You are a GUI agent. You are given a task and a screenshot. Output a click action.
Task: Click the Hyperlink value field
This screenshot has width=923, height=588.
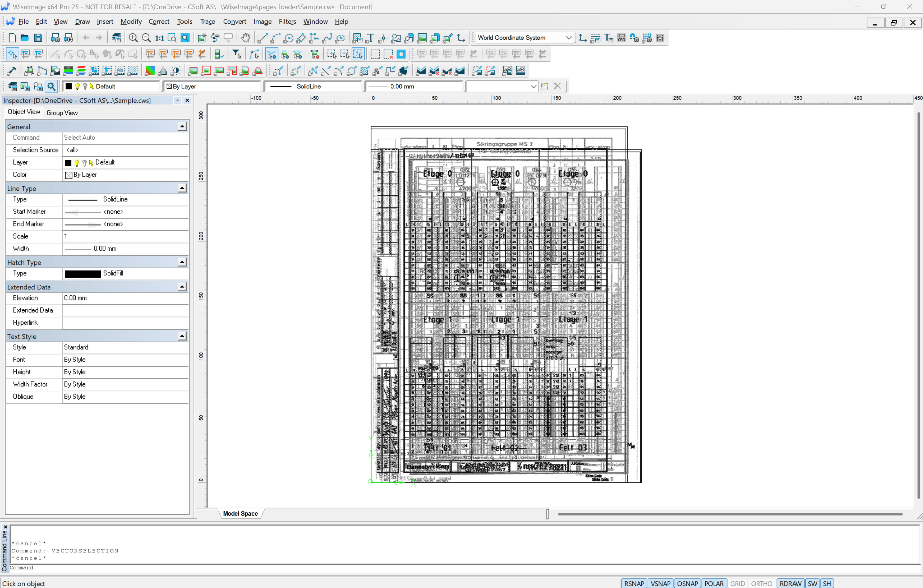pos(125,323)
